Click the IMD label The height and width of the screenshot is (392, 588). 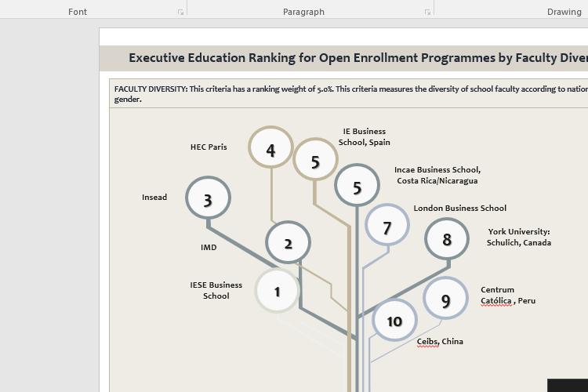(x=209, y=248)
